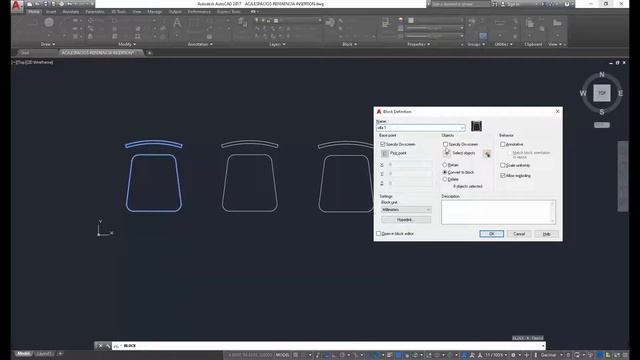
Task: Open command line customize wrench
Action: 108,346
